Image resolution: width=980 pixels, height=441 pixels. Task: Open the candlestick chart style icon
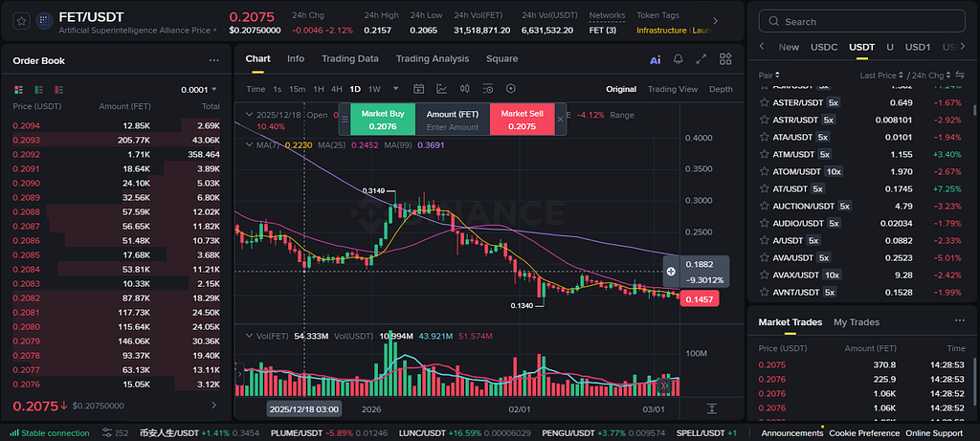464,89
